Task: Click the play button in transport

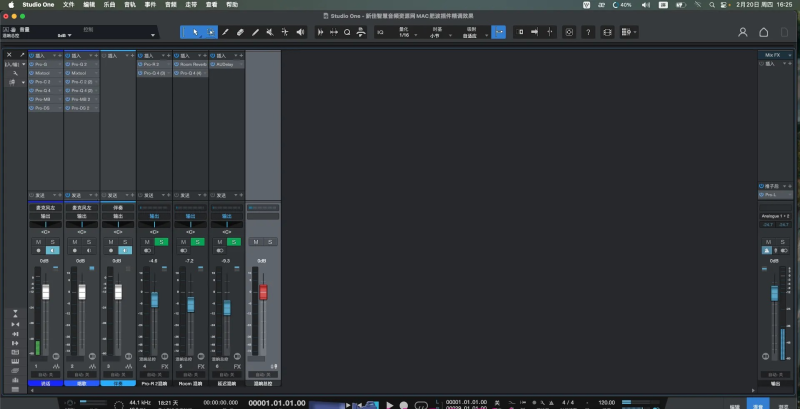Action: point(390,405)
